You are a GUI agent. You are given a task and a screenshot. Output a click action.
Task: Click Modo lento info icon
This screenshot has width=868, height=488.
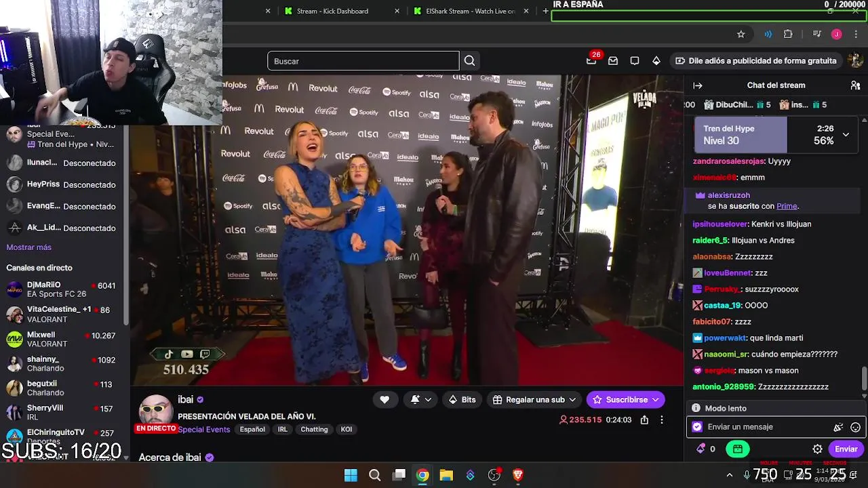tap(696, 408)
